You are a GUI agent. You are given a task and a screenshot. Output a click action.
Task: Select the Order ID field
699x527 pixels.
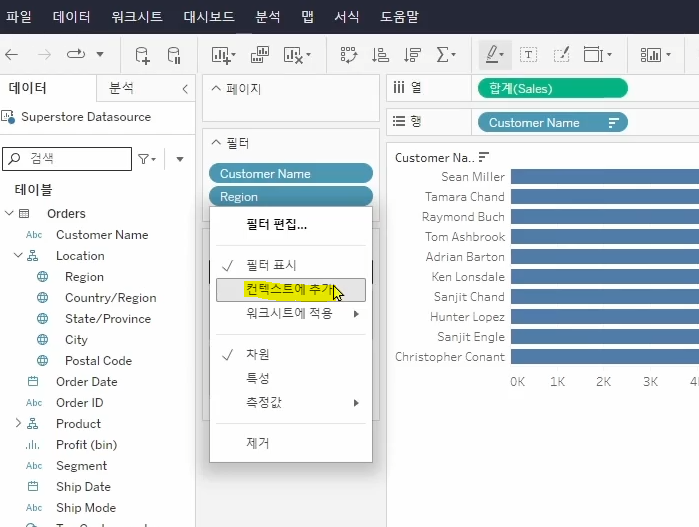point(79,403)
